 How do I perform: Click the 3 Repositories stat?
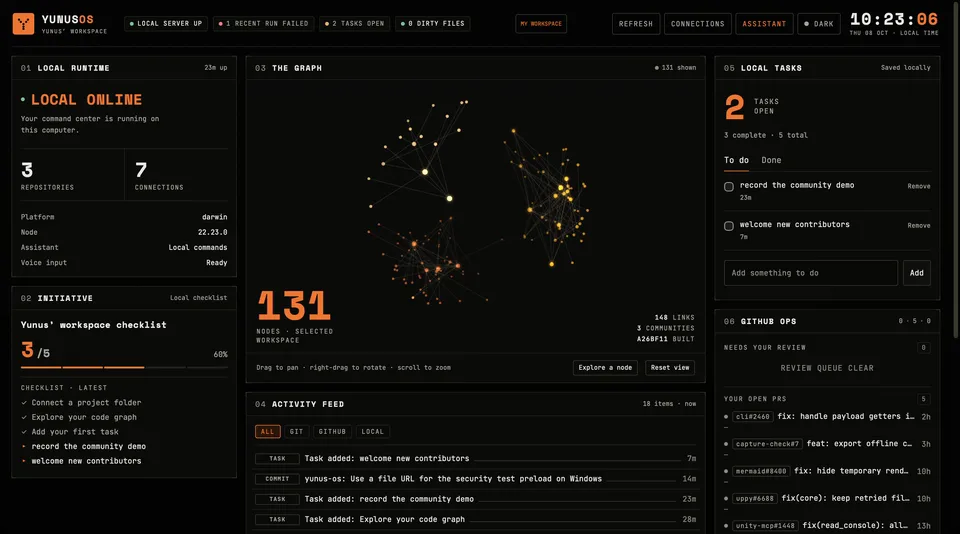click(72, 176)
